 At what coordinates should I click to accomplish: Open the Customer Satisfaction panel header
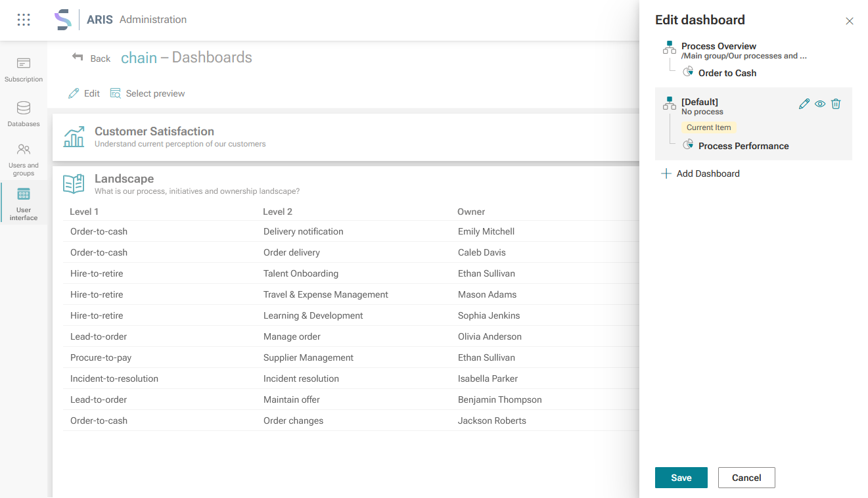pyautogui.click(x=346, y=137)
